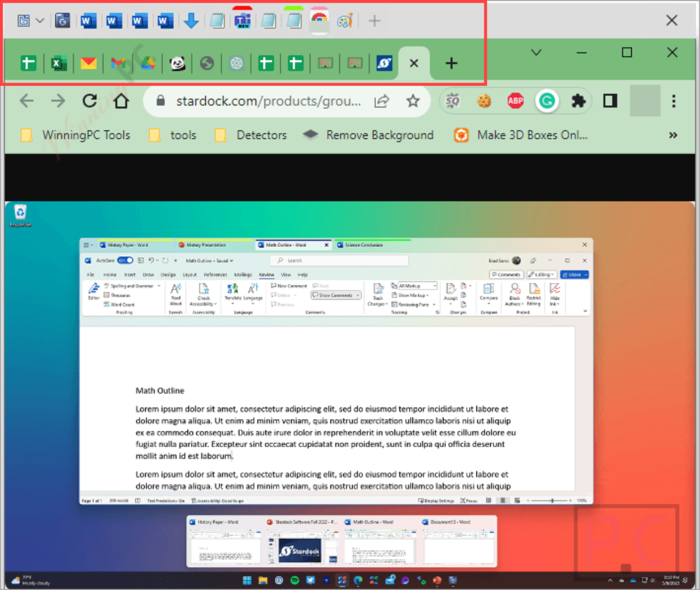Open the SEOquake extension icon

(453, 101)
